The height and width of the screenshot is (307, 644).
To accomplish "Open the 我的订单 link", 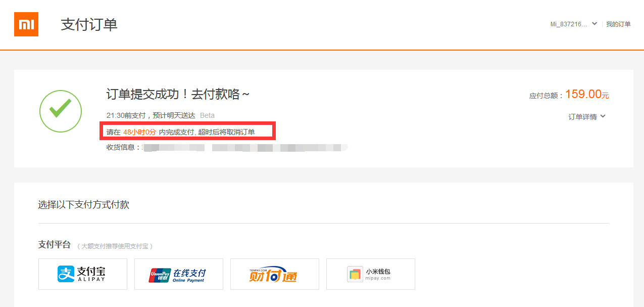I will (618, 24).
